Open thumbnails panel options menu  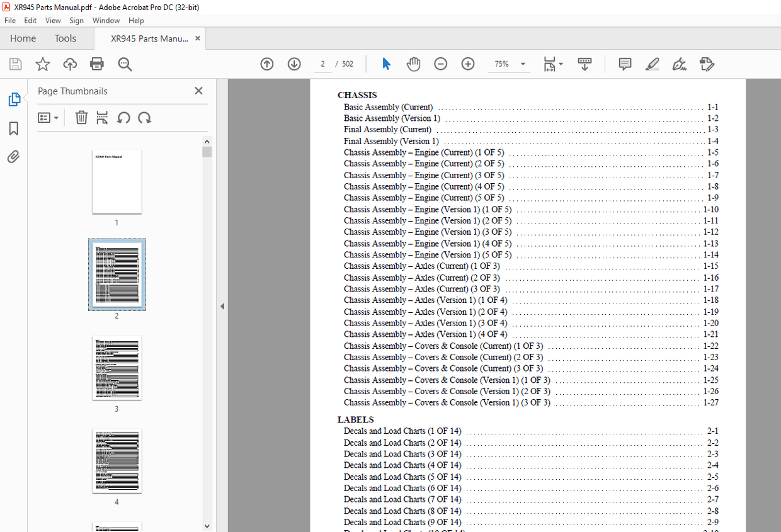tap(48, 118)
